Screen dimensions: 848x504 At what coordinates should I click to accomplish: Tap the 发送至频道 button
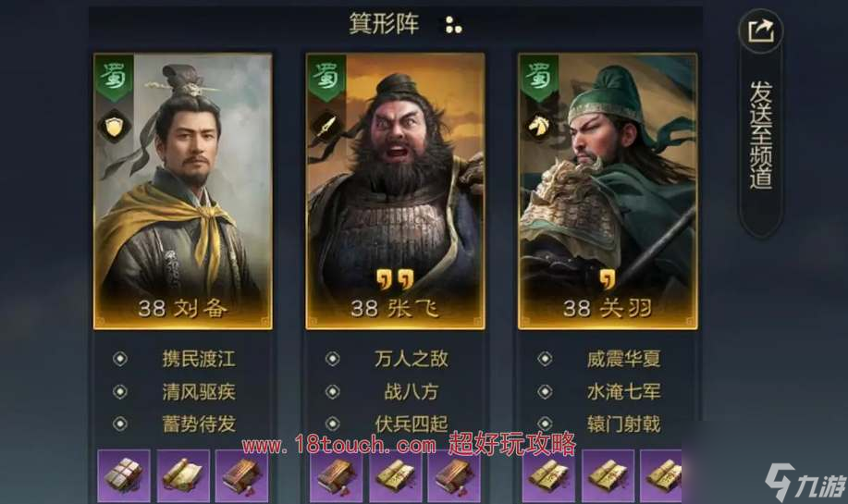(x=760, y=135)
